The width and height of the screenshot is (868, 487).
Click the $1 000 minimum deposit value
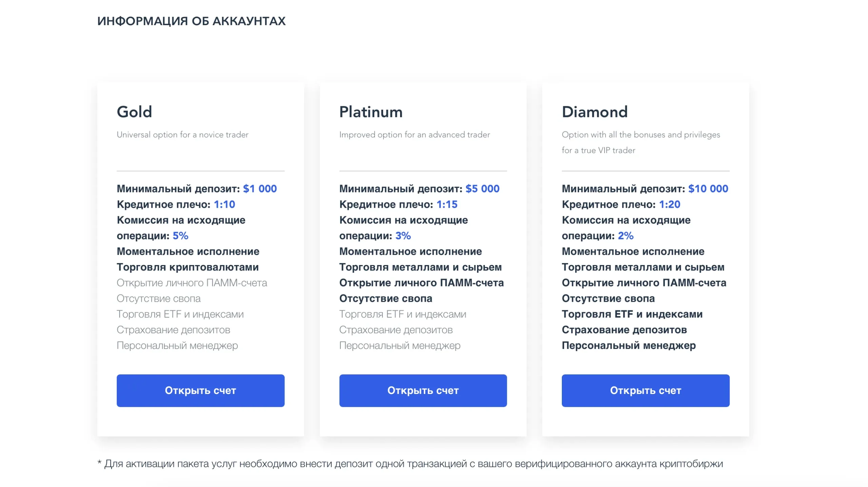tap(260, 188)
